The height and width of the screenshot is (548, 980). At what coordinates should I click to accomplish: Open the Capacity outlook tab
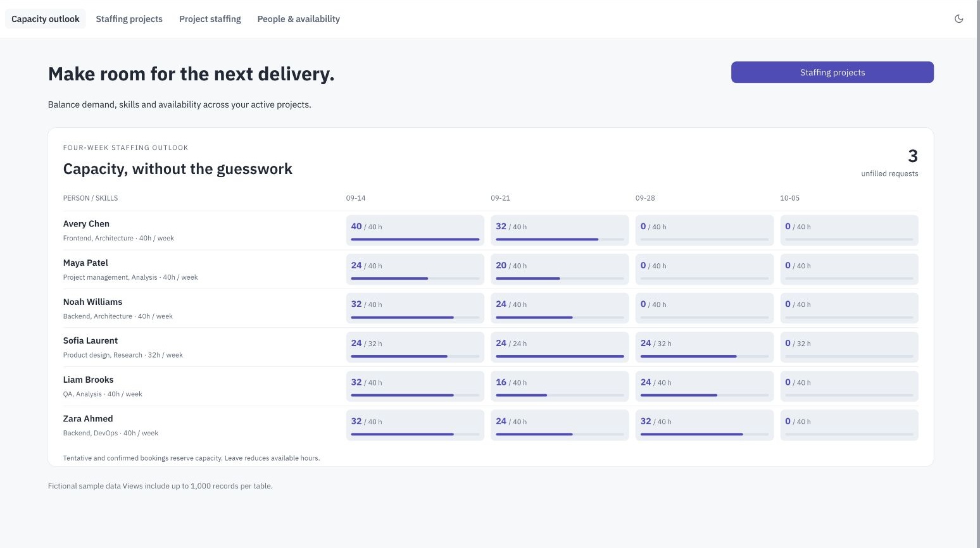coord(46,19)
